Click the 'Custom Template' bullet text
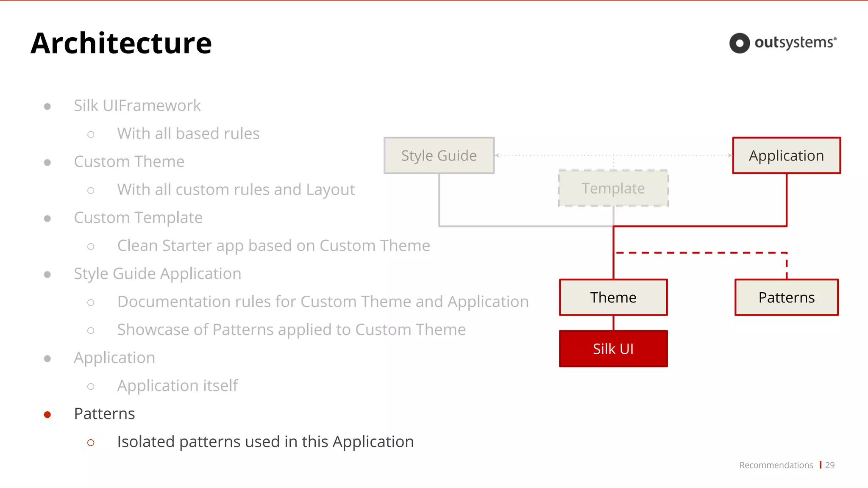Screen dimensions: 868x488 point(138,218)
